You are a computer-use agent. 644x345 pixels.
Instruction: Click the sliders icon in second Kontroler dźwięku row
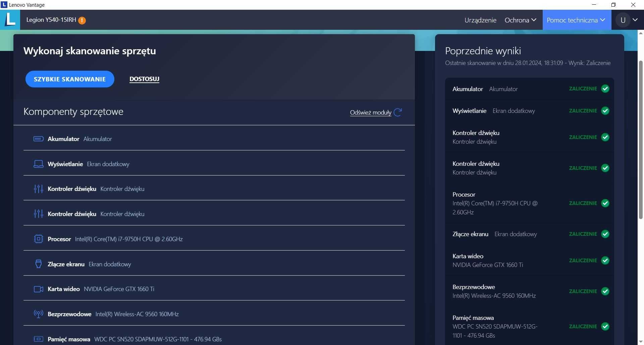[x=39, y=214]
